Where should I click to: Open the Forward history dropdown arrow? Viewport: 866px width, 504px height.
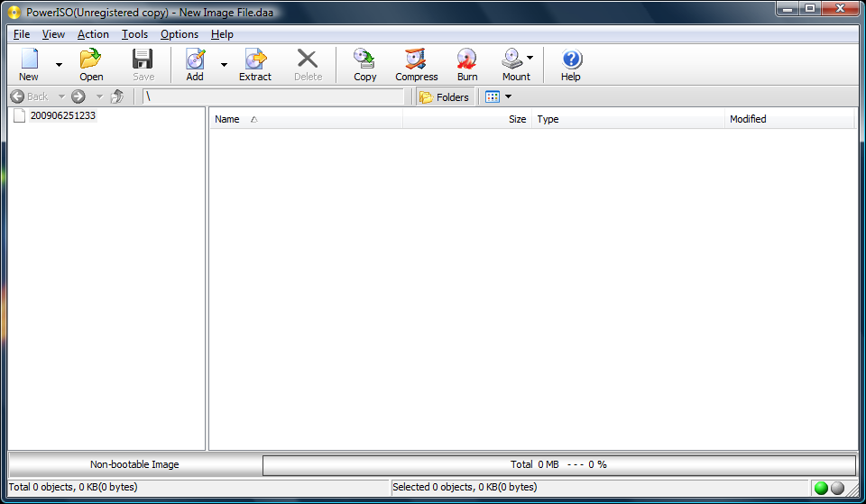point(99,96)
